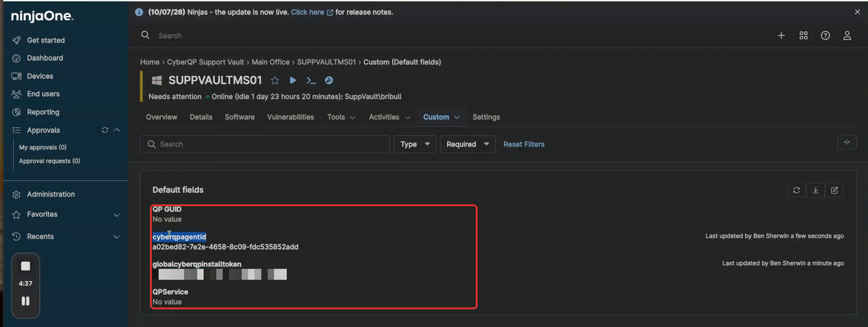Open the Required filter dropdown
Image resolution: width=868 pixels, height=327 pixels.
pyautogui.click(x=467, y=144)
